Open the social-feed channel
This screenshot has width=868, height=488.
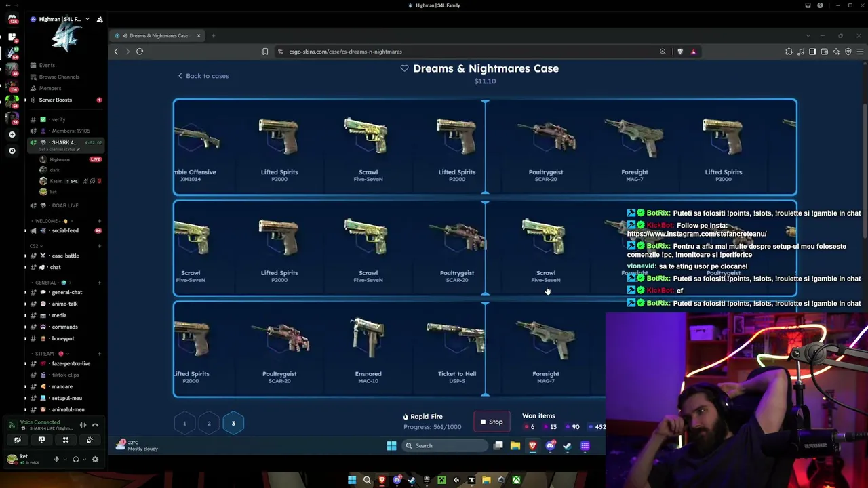click(64, 230)
